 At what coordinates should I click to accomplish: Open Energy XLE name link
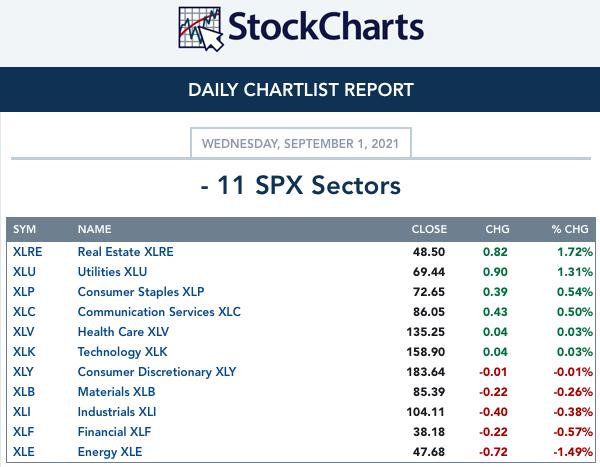110,452
